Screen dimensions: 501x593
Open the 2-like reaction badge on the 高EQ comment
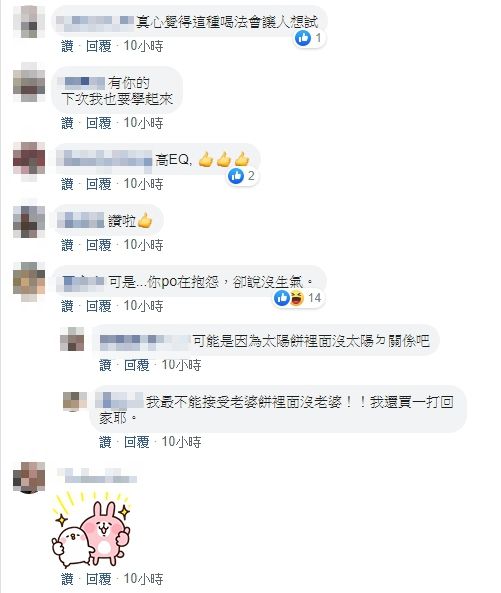[242, 176]
